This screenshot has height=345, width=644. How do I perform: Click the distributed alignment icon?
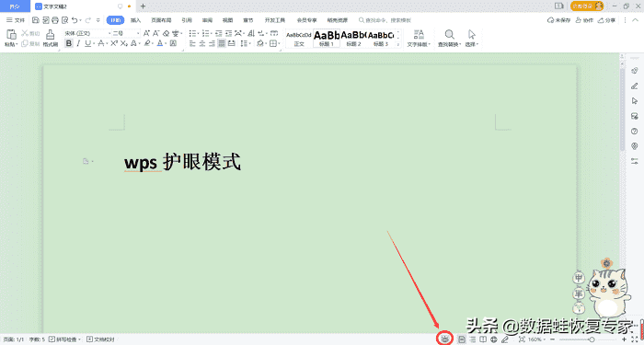click(x=232, y=43)
